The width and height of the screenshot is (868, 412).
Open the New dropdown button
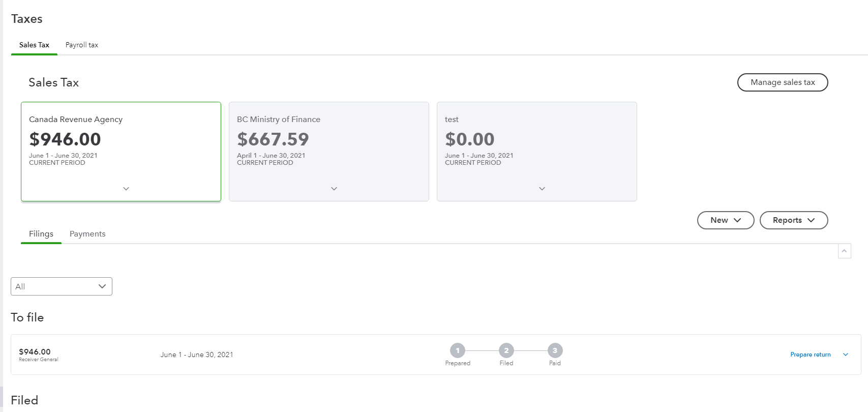[725, 220]
